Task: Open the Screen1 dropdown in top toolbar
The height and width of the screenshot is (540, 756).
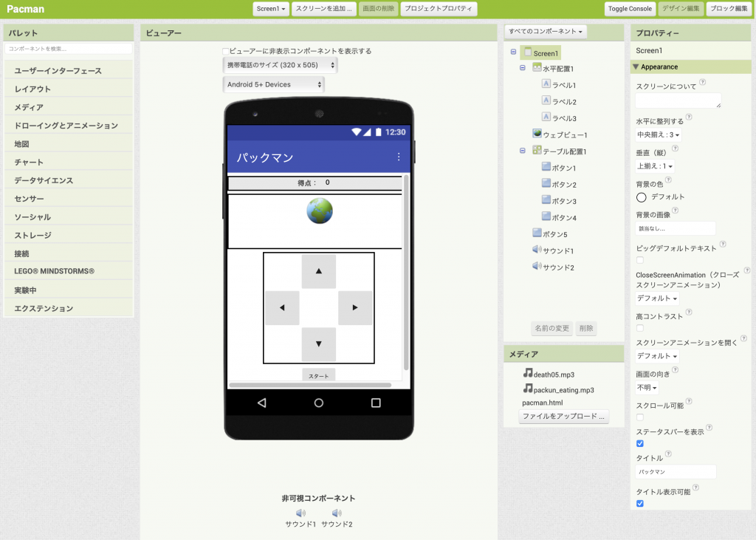Action: point(271,9)
